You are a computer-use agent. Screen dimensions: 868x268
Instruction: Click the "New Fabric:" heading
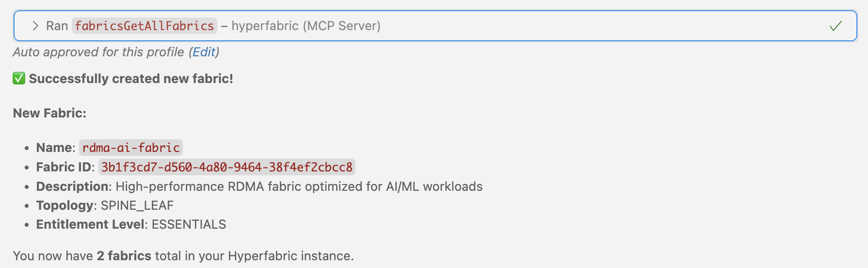click(x=49, y=113)
